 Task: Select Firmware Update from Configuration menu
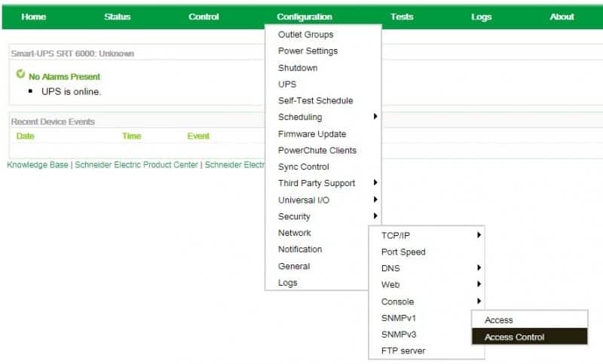pyautogui.click(x=312, y=133)
